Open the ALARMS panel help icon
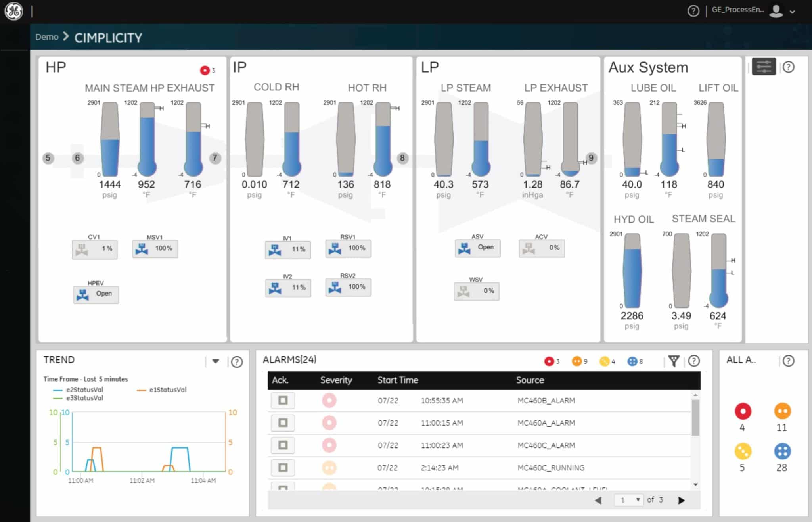 694,361
